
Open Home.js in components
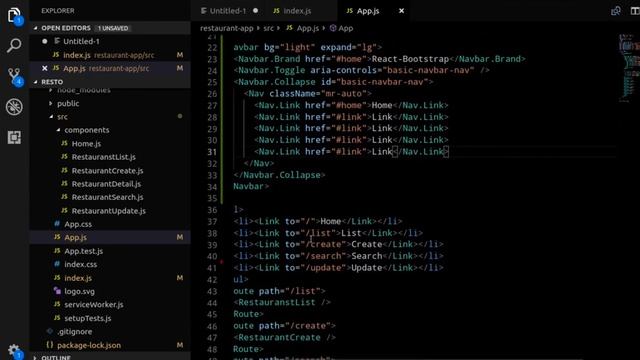coord(86,143)
